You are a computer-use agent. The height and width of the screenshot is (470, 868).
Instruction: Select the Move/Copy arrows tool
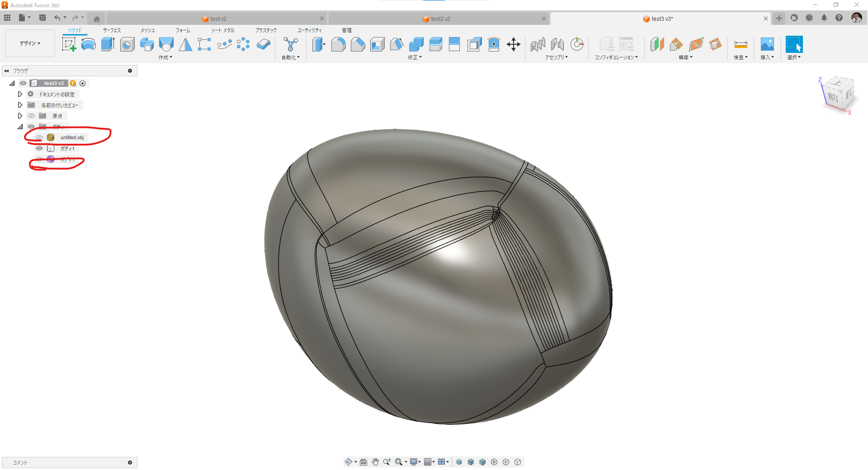coord(514,44)
